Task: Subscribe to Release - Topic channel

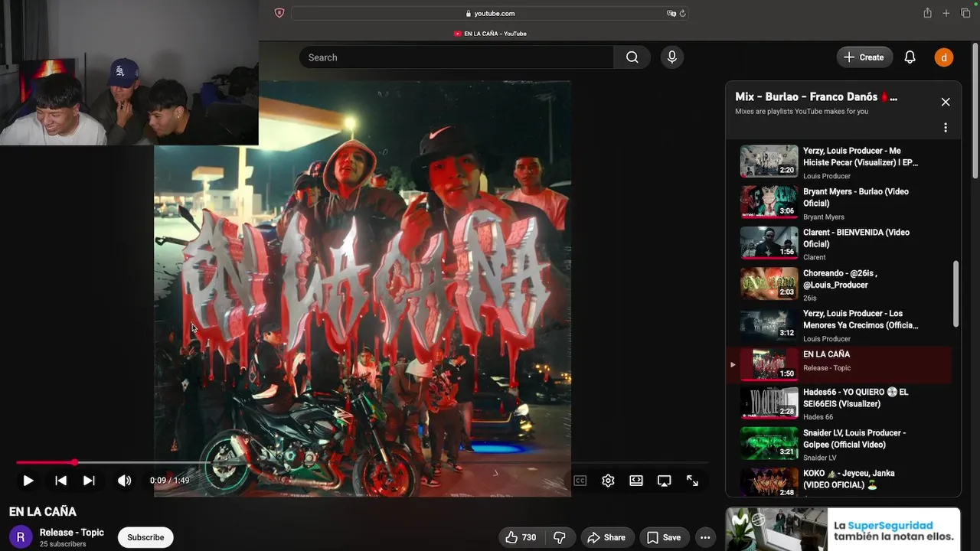Action: pyautogui.click(x=145, y=537)
